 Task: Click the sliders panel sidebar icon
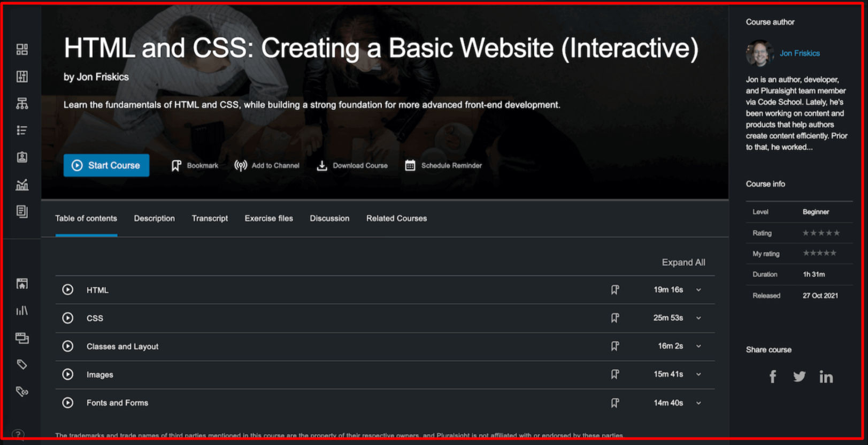[22, 76]
